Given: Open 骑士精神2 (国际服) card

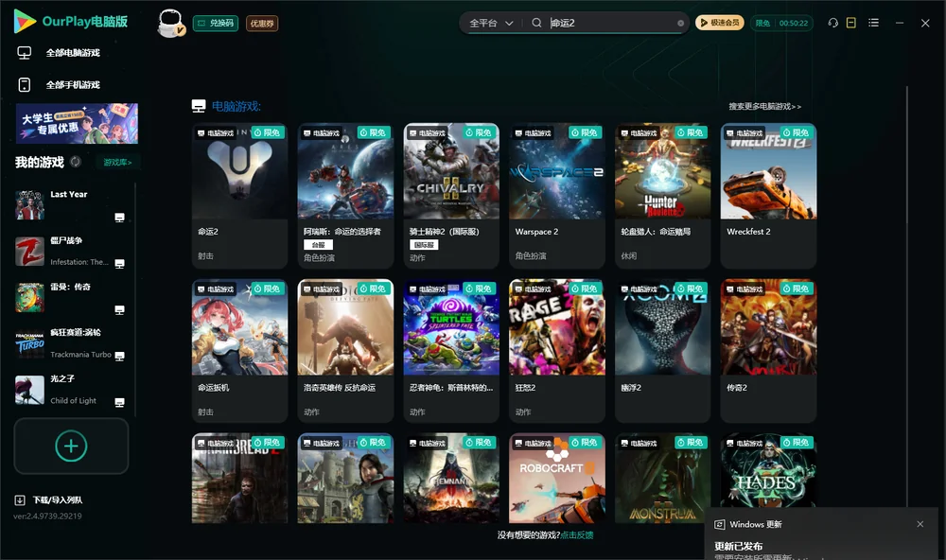Looking at the screenshot, I should click(x=451, y=196).
